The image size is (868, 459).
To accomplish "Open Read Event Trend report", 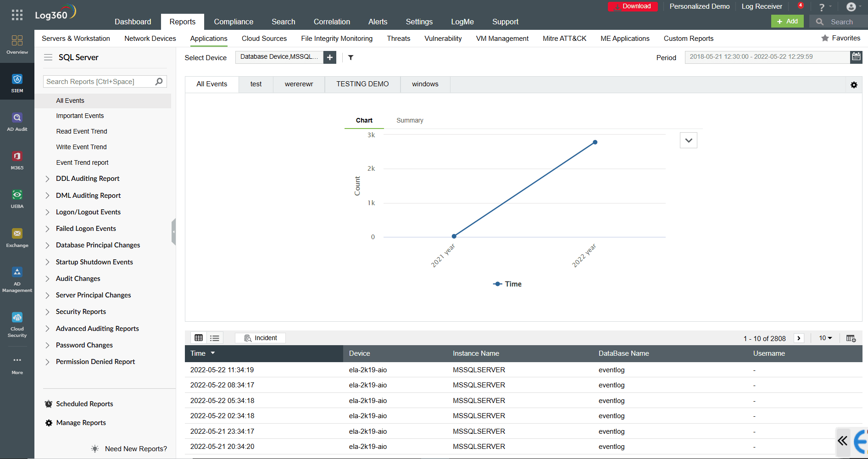I will click(82, 131).
